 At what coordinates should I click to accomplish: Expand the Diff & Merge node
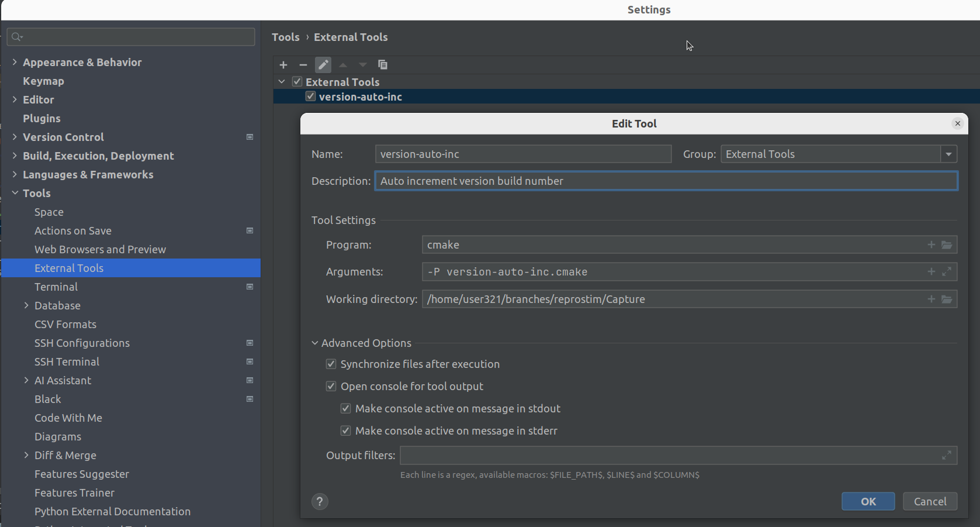(x=26, y=455)
